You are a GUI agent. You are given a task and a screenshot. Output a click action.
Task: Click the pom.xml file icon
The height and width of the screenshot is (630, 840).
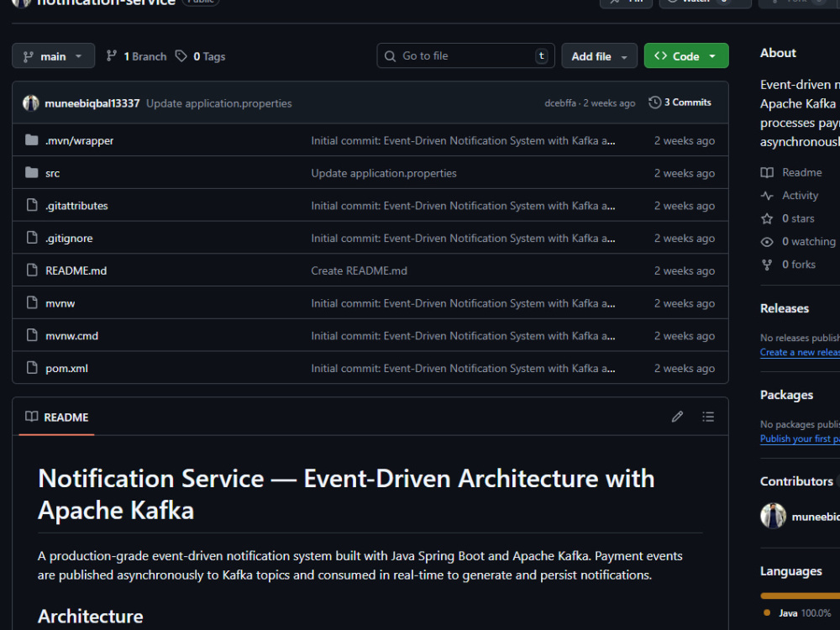click(32, 368)
